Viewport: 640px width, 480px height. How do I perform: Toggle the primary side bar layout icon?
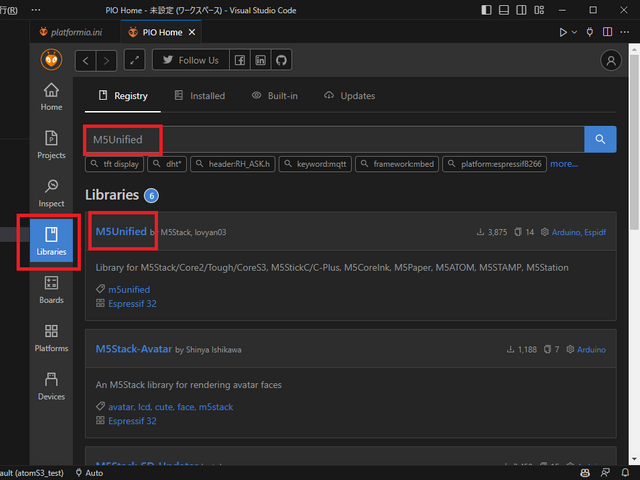pos(486,10)
